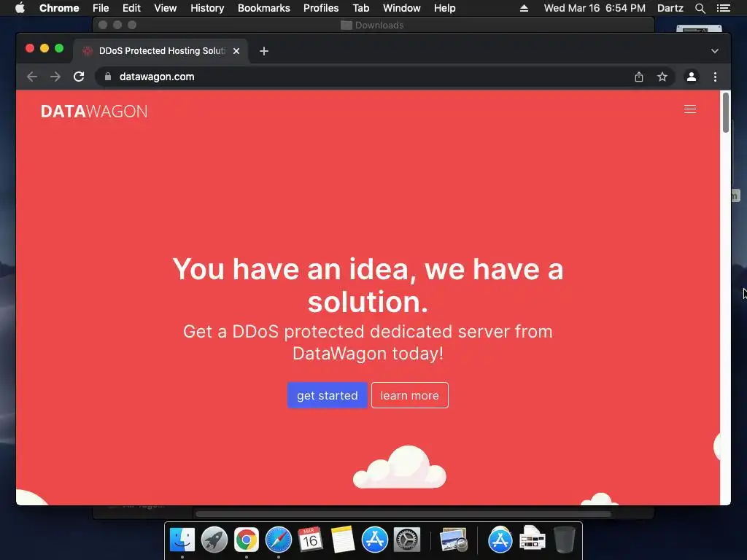This screenshot has width=747, height=560.
Task: Reload the datawagon.com page
Action: (x=79, y=77)
